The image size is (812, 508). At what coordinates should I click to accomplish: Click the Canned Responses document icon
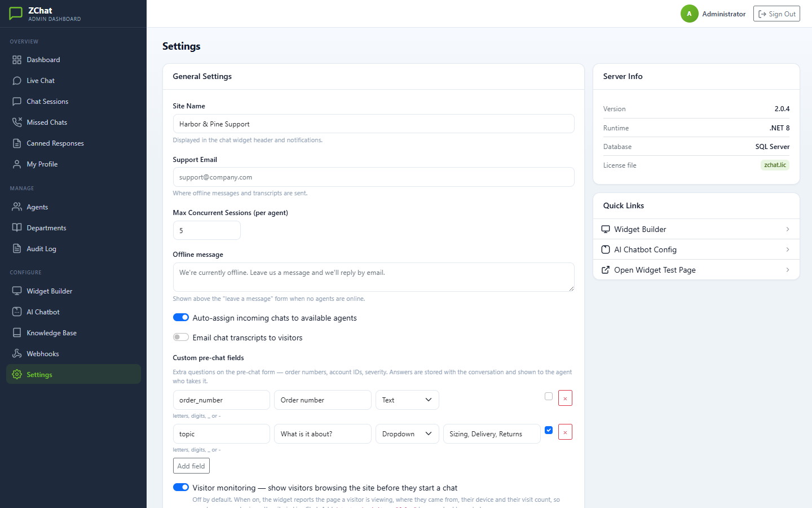[17, 143]
